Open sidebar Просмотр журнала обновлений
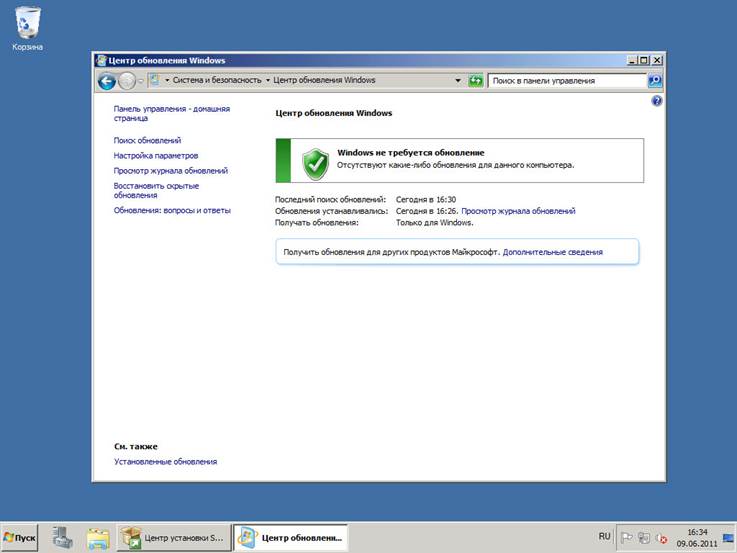 click(x=171, y=171)
